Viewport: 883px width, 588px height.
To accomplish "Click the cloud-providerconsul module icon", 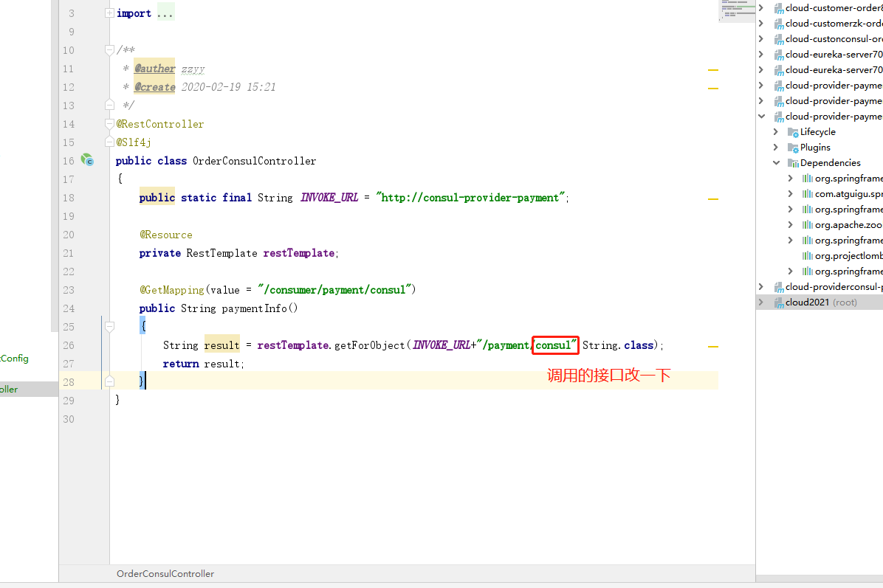I will pos(779,287).
